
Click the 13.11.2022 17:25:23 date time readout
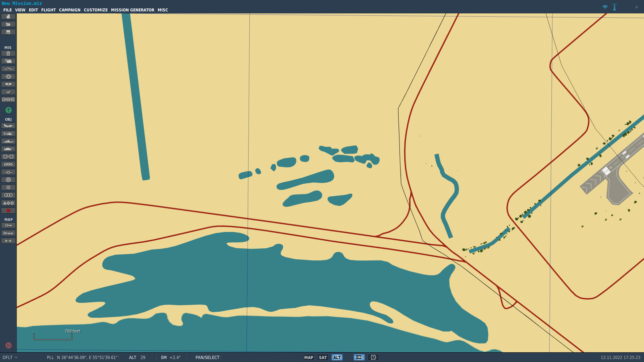(x=620, y=357)
